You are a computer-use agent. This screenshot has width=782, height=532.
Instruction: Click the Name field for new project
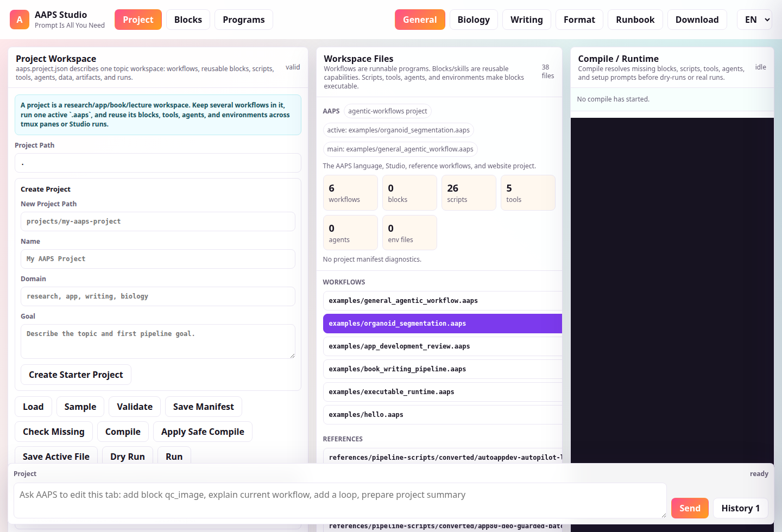click(158, 259)
